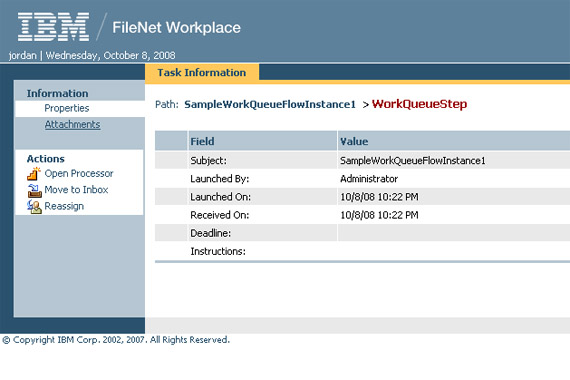Click the IBM logo
570x380 pixels.
point(53,27)
